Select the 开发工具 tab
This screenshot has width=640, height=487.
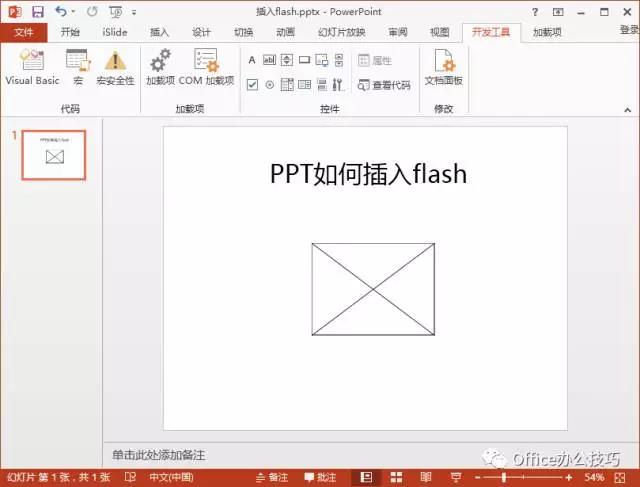pyautogui.click(x=491, y=32)
